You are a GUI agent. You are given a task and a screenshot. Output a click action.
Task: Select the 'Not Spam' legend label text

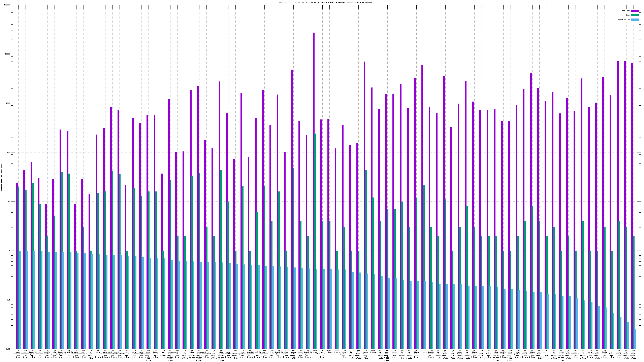pyautogui.click(x=626, y=11)
